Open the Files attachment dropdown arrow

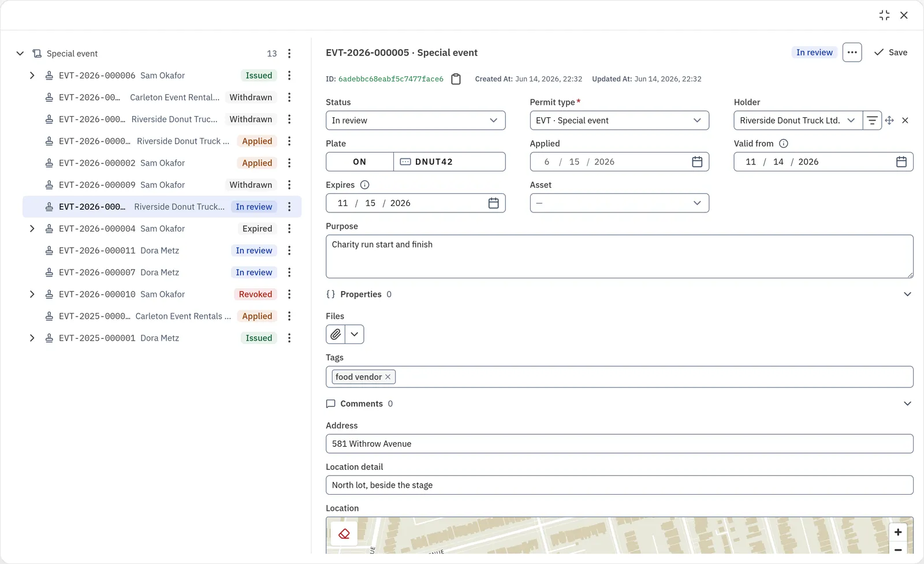(355, 335)
